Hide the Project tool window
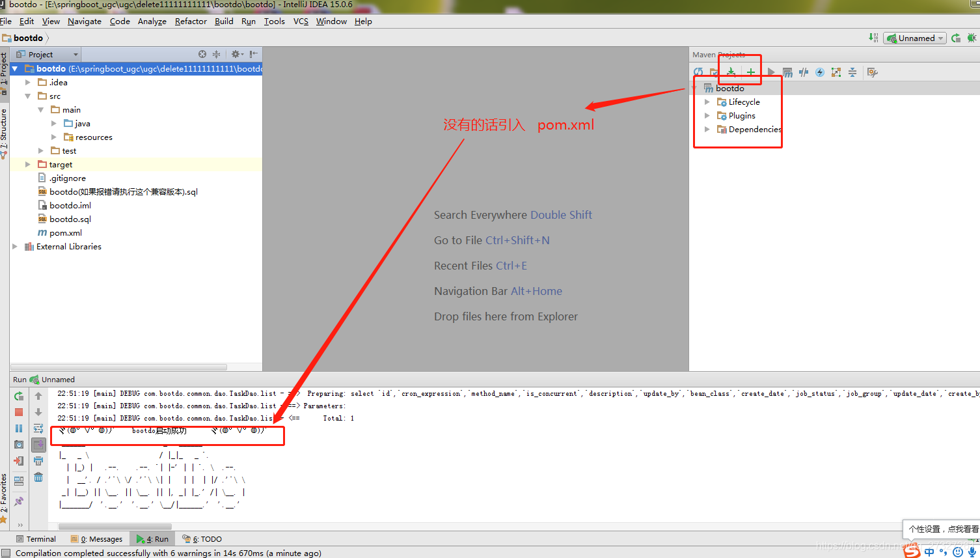The height and width of the screenshot is (558, 980). tap(254, 54)
